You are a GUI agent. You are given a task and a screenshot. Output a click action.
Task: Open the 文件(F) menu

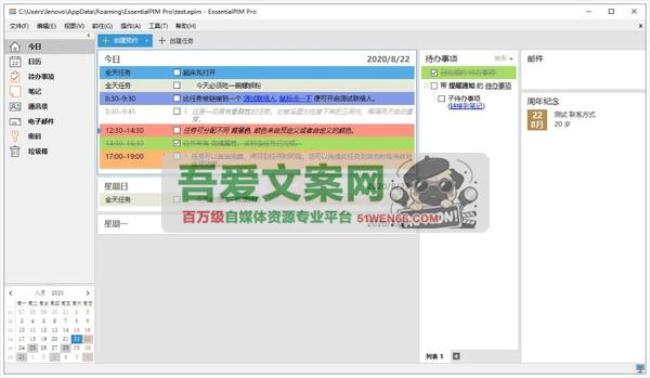pos(19,26)
